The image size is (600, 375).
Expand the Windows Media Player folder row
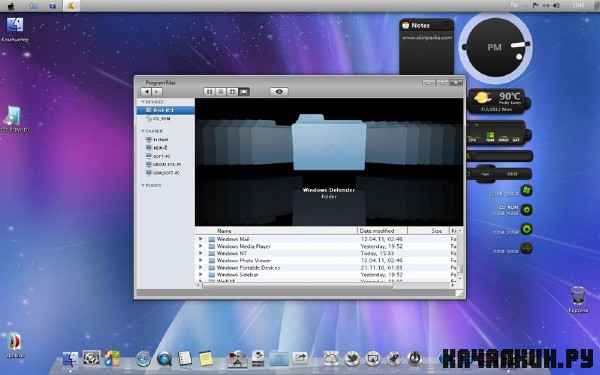point(200,246)
